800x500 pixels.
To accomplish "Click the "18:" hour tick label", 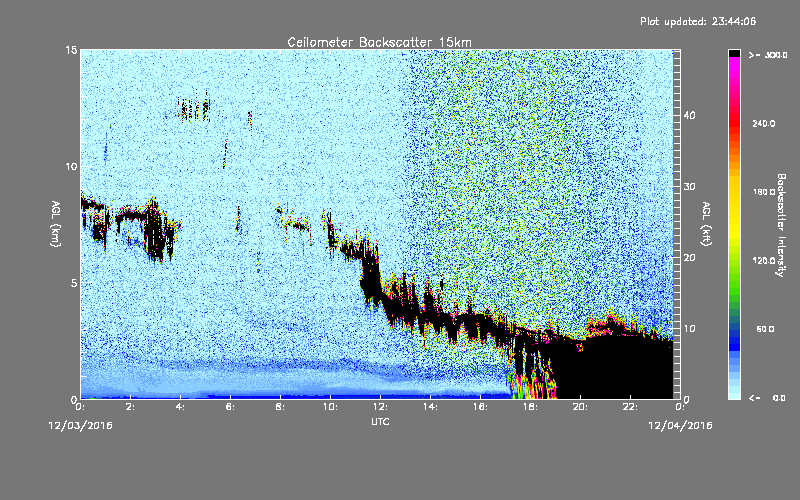I will tap(530, 407).
